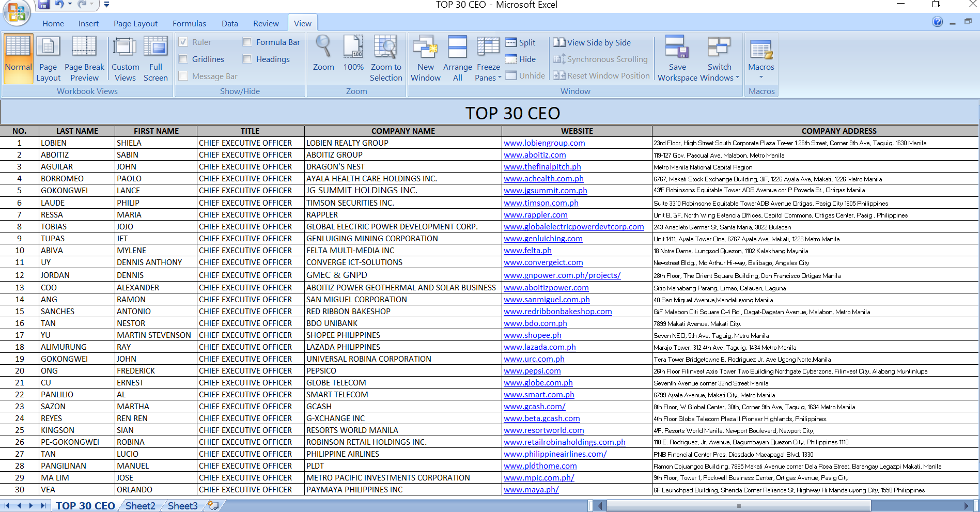Click the horizontal scrollbar thumb

coord(739,506)
